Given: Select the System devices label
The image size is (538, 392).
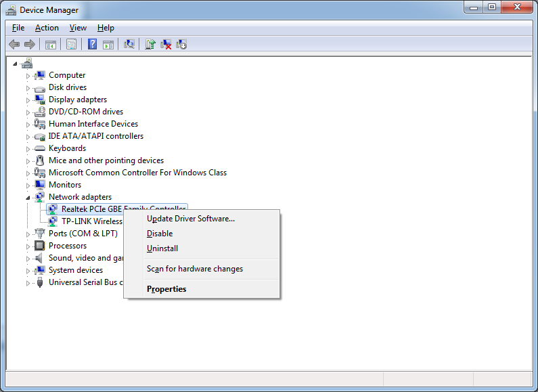Looking at the screenshot, I should 76,270.
